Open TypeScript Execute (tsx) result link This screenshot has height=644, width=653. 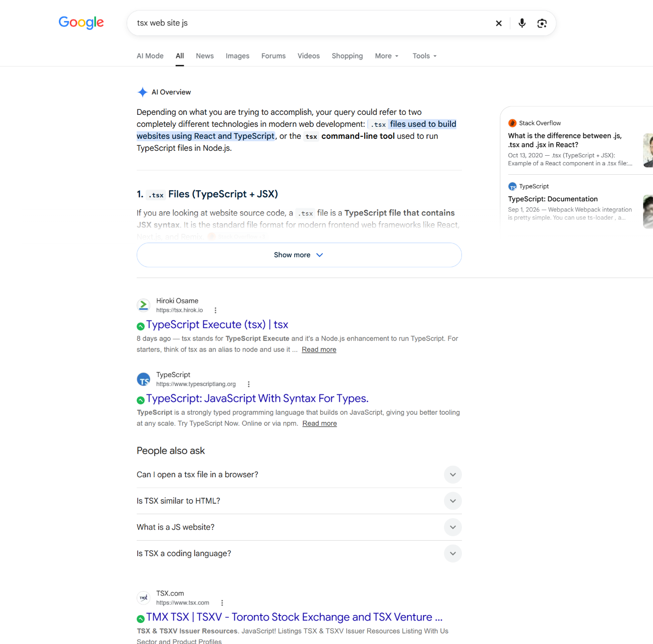click(x=217, y=324)
